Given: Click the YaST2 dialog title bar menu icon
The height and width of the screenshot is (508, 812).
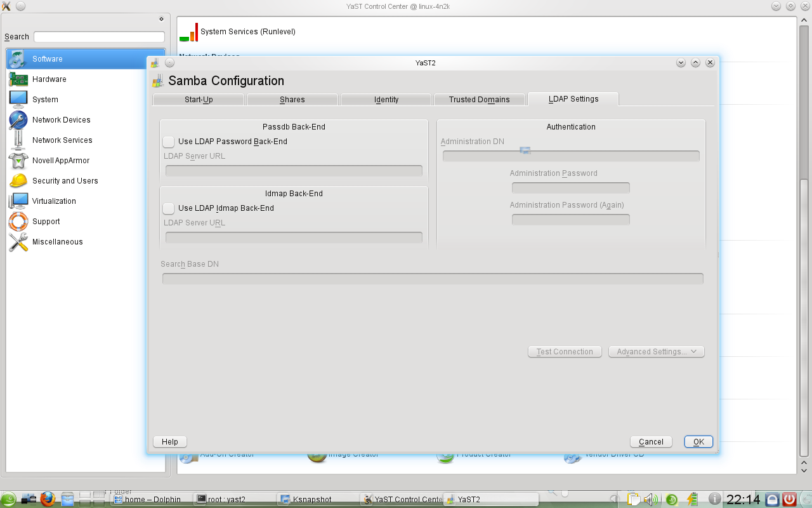Looking at the screenshot, I should [x=155, y=63].
